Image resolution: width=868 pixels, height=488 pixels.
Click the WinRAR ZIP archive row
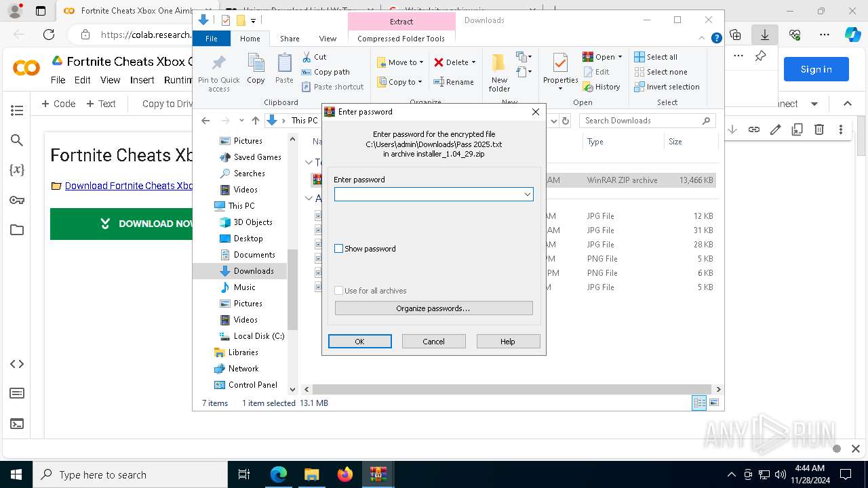513,180
